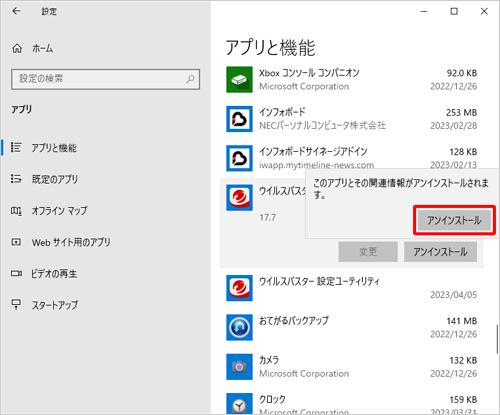Select the おてがるバックアップ entry
Image resolution: width=500 pixels, height=415 pixels.
click(352, 327)
